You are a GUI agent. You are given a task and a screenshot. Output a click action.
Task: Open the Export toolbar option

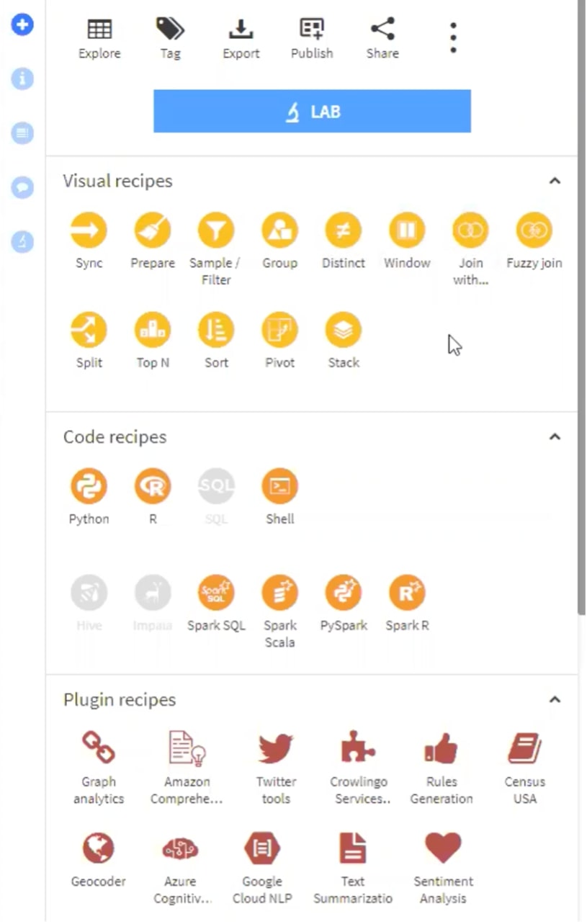pos(241,39)
